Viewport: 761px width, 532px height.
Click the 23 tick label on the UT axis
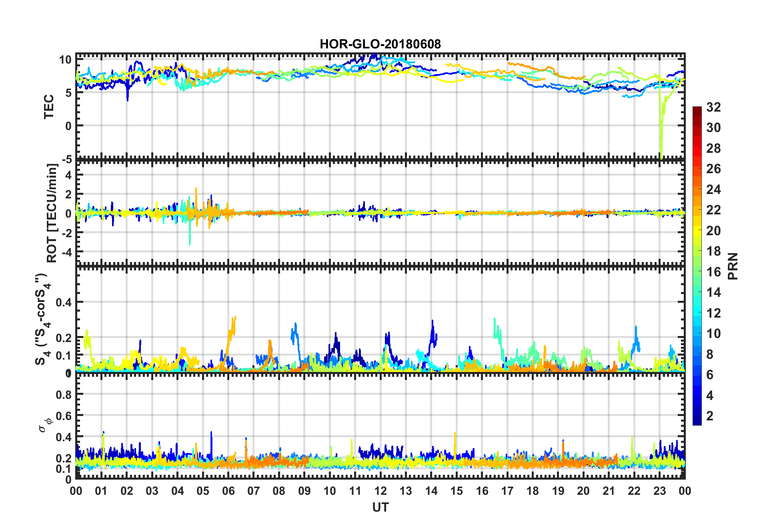click(659, 491)
